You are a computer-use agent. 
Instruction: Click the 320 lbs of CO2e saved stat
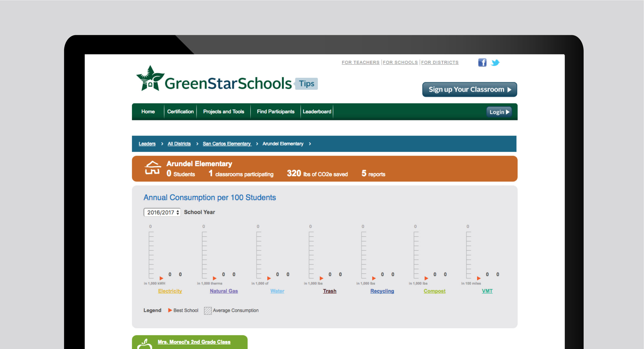(317, 173)
